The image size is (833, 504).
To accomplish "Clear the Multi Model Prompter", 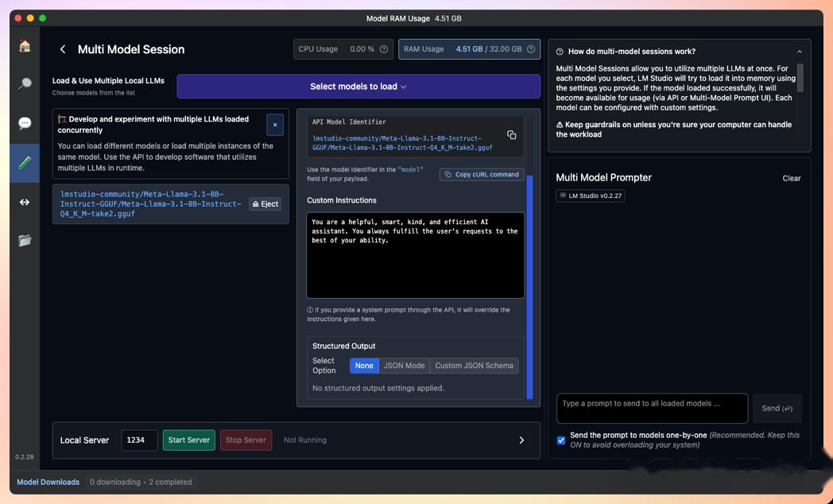I will coord(792,178).
